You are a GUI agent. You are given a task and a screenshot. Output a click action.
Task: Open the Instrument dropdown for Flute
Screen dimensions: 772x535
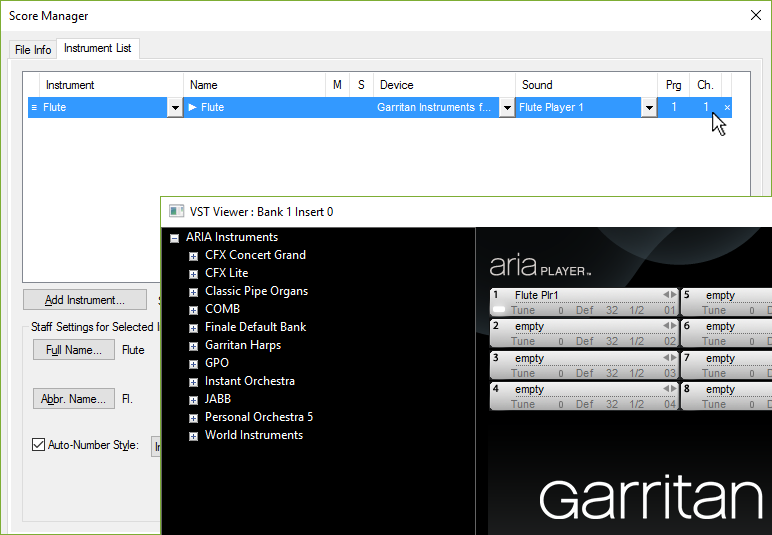[175, 108]
